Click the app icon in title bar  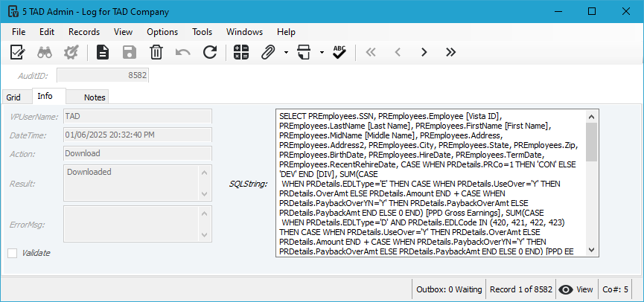coord(13,11)
